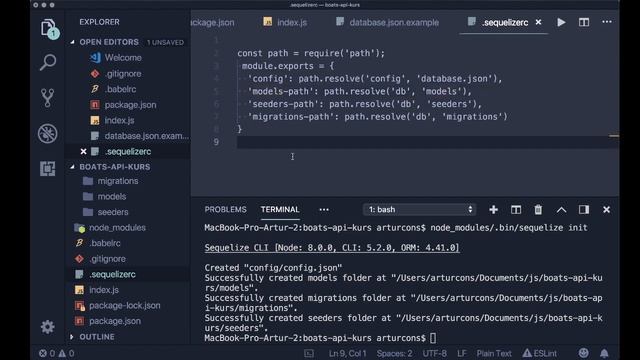Open index.js in project file tree

(104, 289)
